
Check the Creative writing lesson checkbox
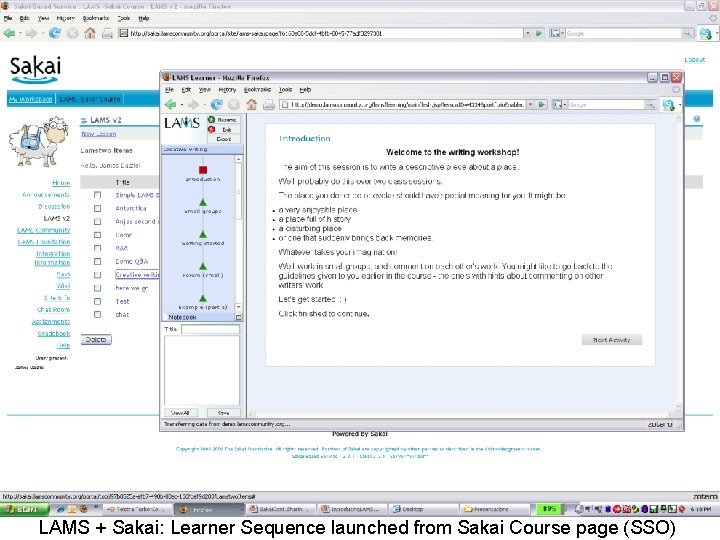click(x=97, y=275)
